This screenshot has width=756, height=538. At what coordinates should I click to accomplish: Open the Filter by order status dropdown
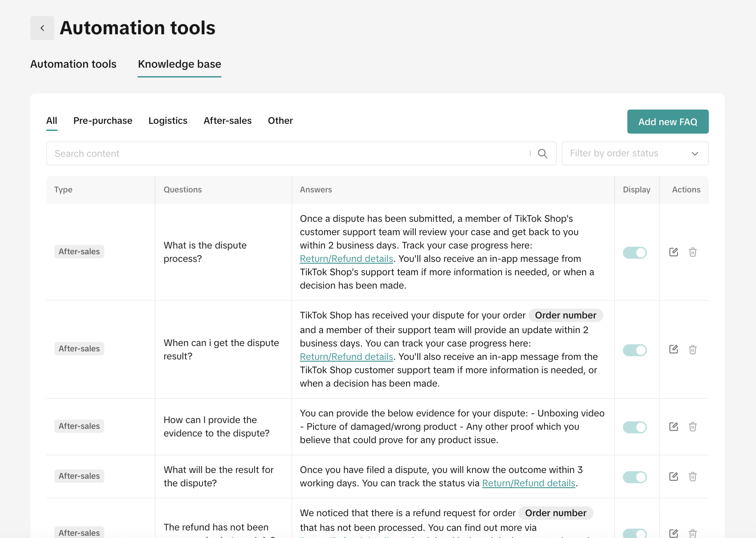634,154
